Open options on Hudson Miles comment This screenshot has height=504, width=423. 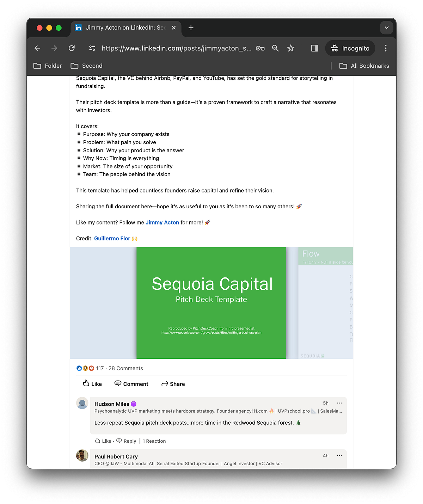(339, 403)
